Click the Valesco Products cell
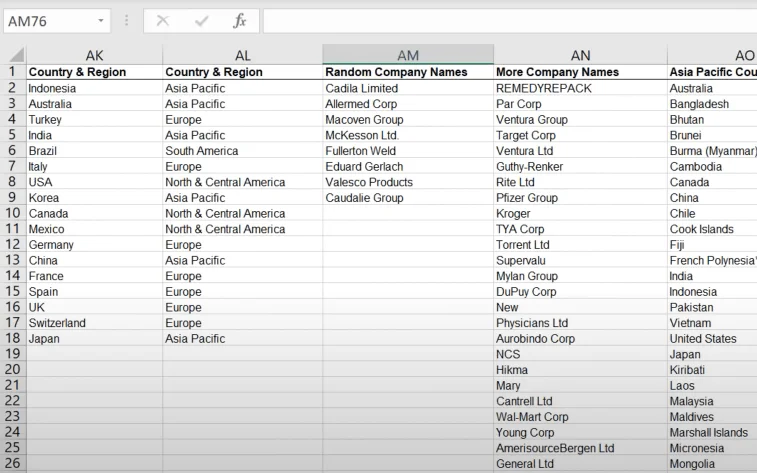This screenshot has height=473, width=757. coord(408,182)
